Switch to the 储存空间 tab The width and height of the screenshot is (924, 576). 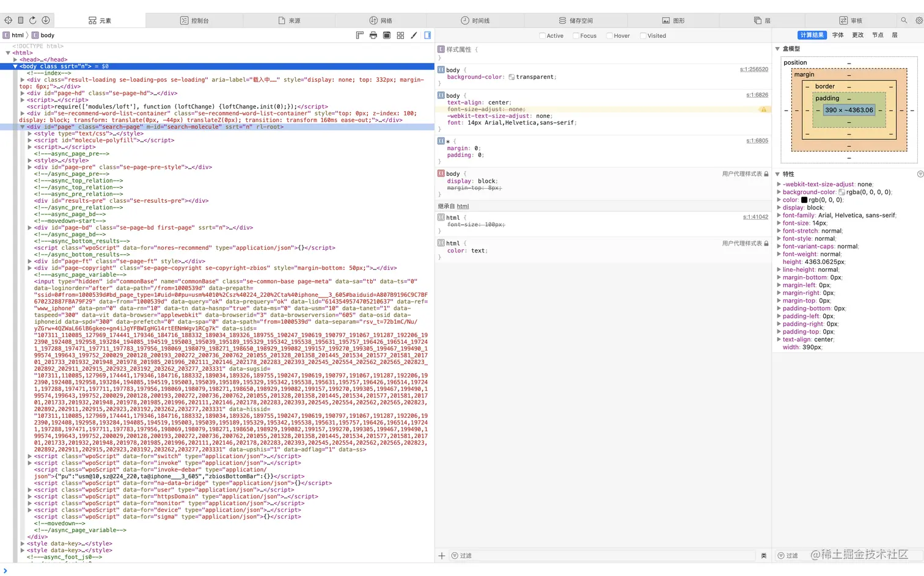click(576, 20)
